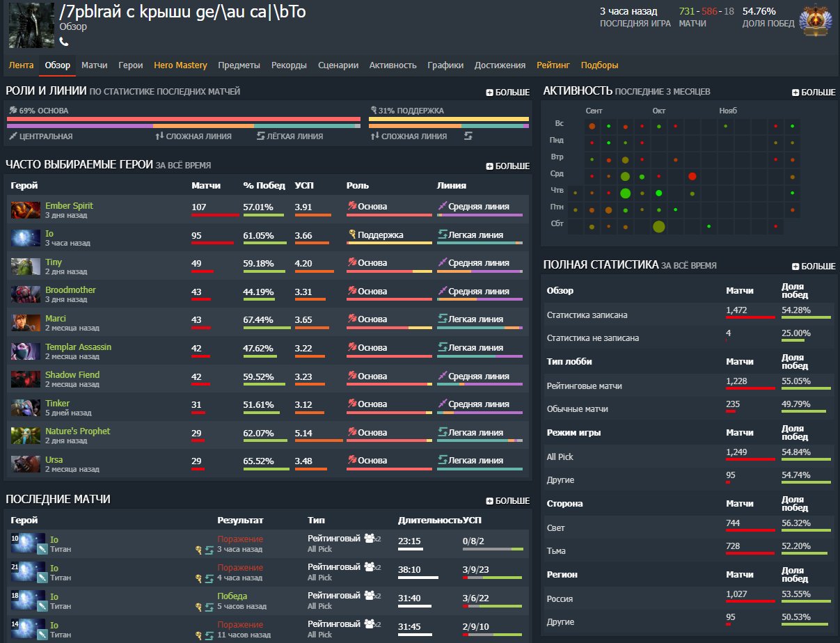The width and height of the screenshot is (840, 643).
Task: Click the Templar Assassin hero icon
Action: [26, 351]
